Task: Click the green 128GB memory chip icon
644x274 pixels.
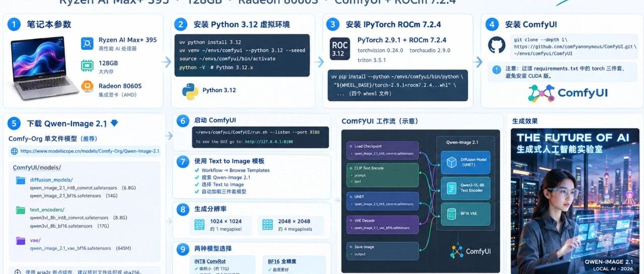Action: click(x=87, y=65)
